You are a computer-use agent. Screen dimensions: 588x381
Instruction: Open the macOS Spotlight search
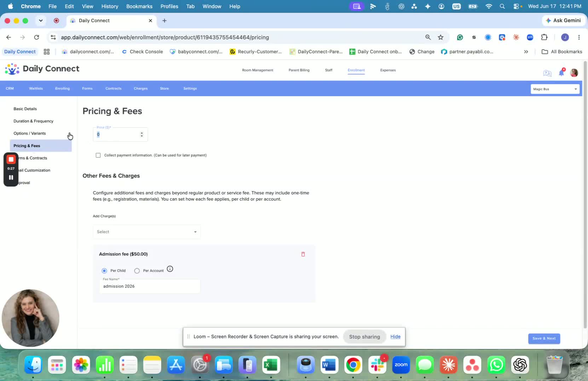click(502, 6)
